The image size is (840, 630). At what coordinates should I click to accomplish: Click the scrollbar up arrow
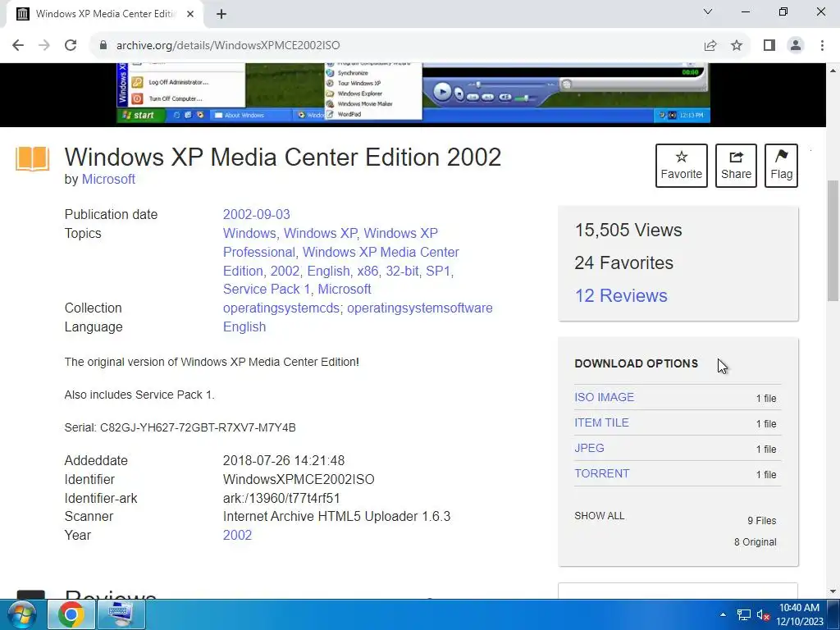(833, 71)
